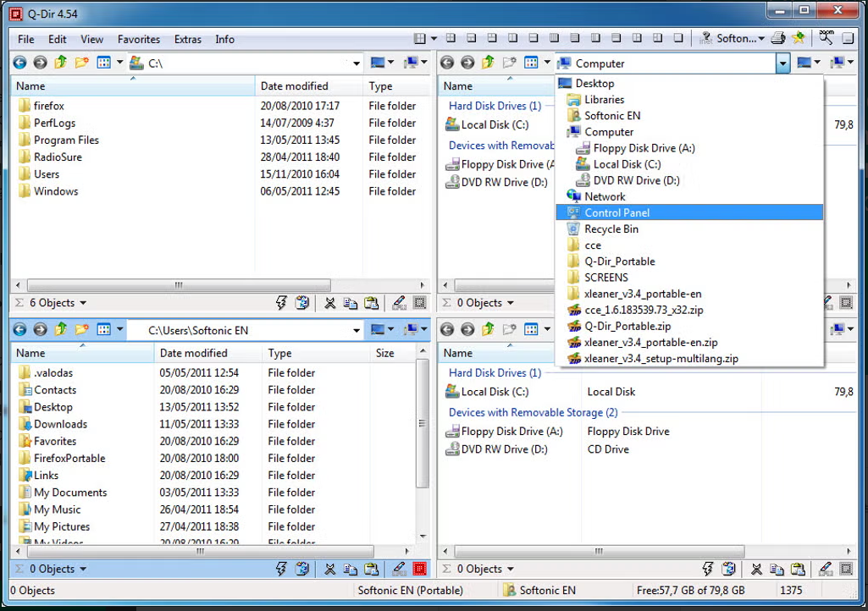Click the favorites star icon in the main toolbar
Image resolution: width=868 pixels, height=611 pixels.
point(799,38)
